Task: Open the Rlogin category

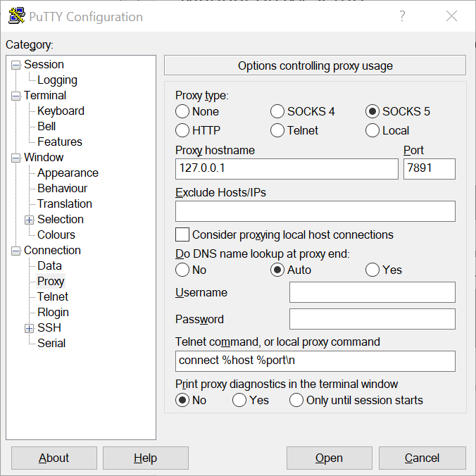Action: 53,312
